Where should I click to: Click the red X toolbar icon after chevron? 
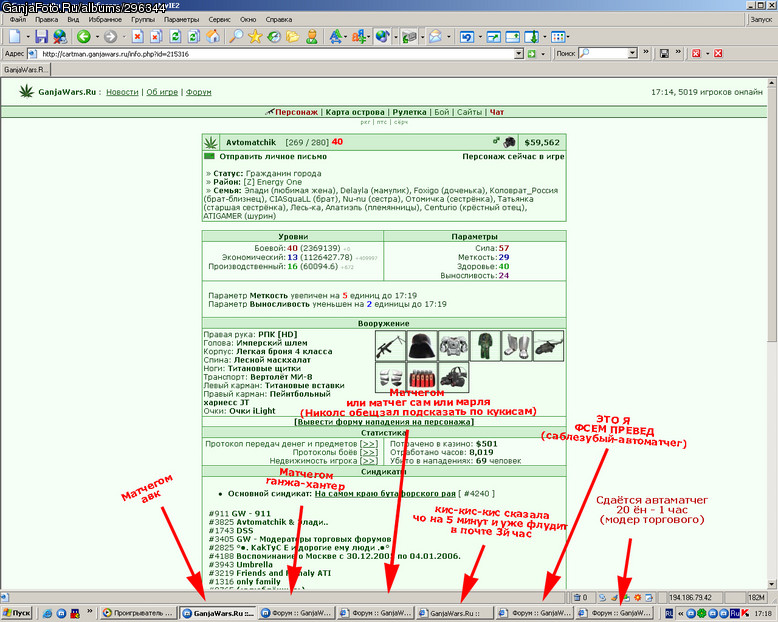click(x=696, y=53)
